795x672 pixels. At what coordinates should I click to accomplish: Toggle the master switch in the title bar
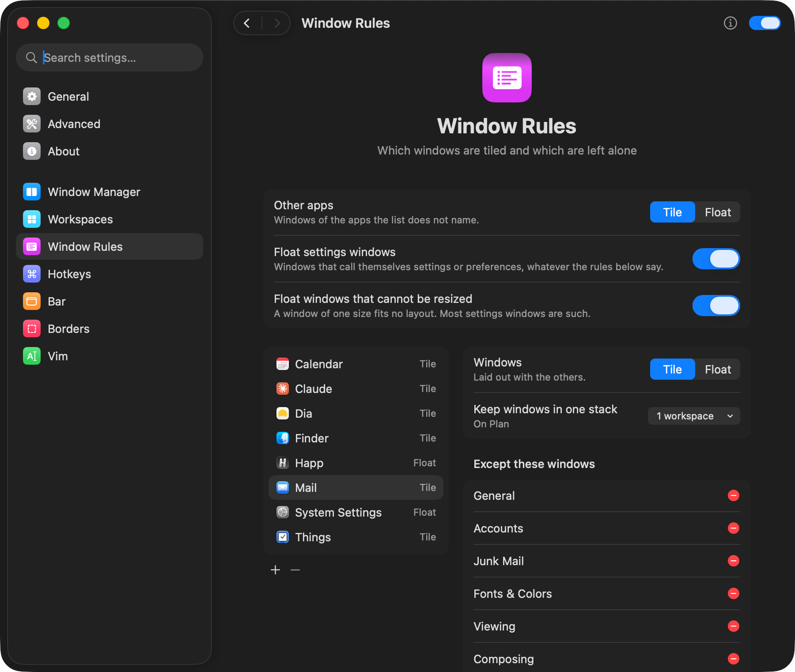(x=765, y=23)
